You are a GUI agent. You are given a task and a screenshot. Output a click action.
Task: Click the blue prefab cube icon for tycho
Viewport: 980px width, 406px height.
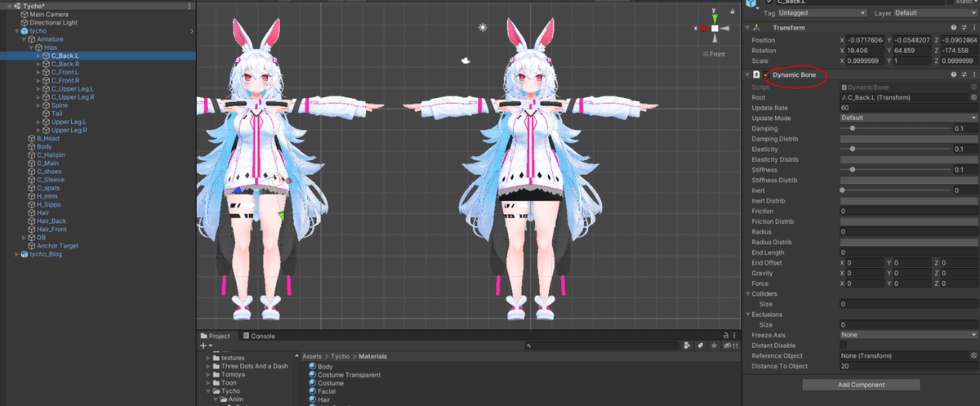pos(24,31)
